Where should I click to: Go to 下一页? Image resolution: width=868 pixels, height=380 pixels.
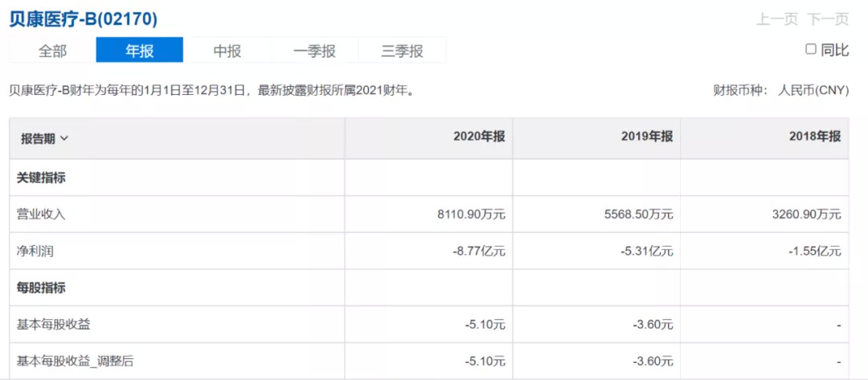point(828,19)
